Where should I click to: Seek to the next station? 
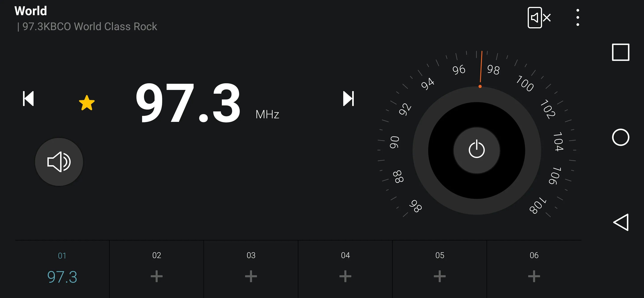[x=349, y=99]
